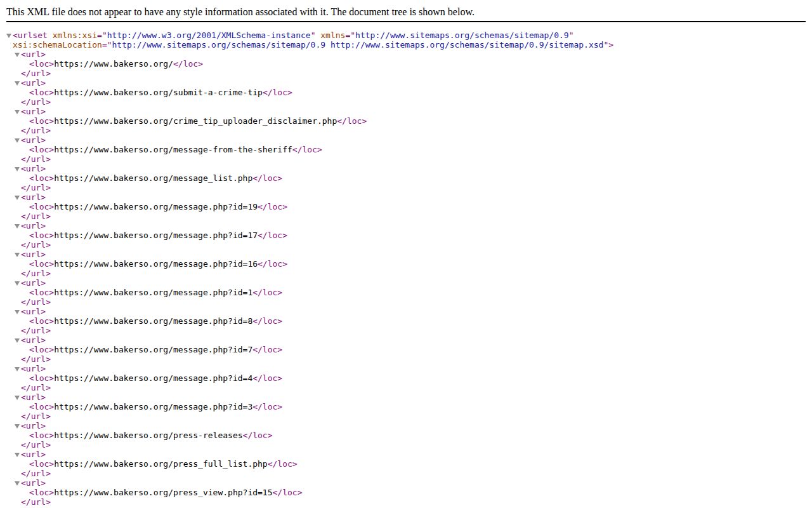The height and width of the screenshot is (508, 812).
Task: Collapse url node containing message.php?id=17
Action: pos(18,226)
